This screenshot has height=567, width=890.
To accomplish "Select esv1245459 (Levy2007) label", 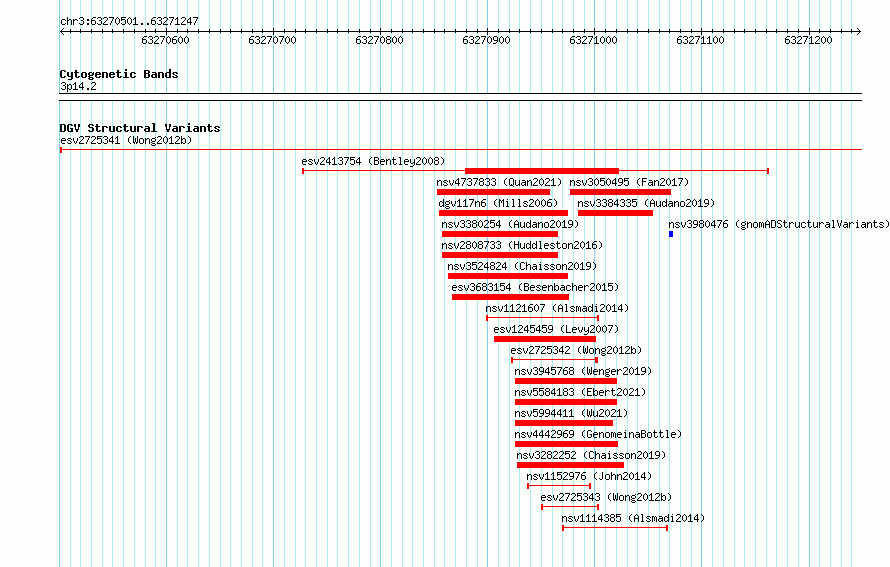I will click(556, 329).
